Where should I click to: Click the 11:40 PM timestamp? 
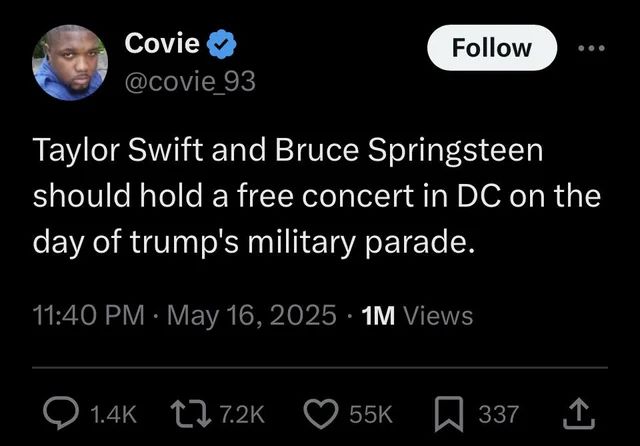pyautogui.click(x=89, y=316)
